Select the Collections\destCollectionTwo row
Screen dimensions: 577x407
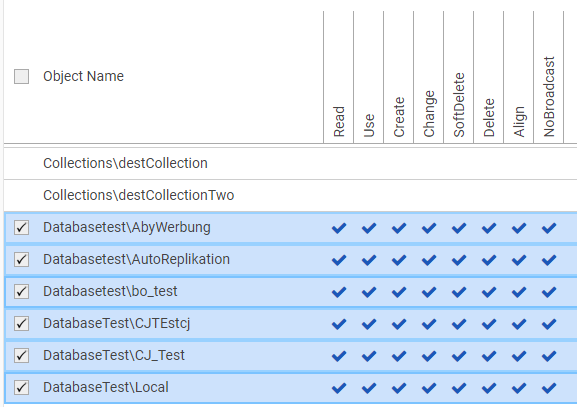click(x=290, y=195)
